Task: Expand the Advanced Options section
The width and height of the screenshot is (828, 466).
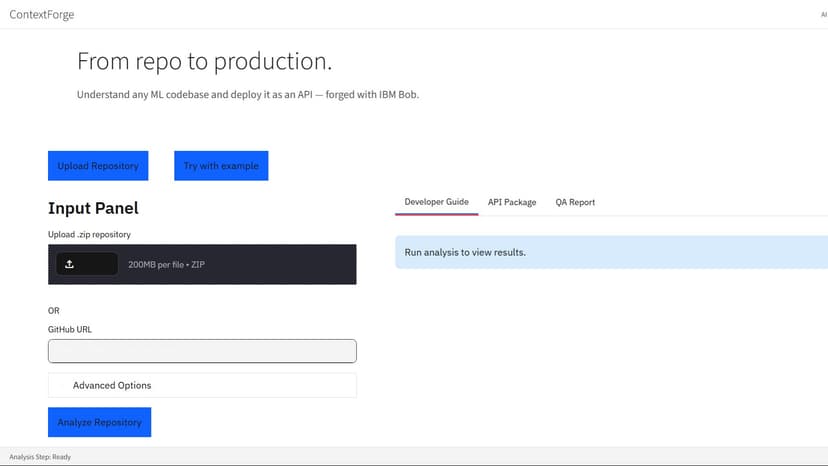Action: coord(202,385)
